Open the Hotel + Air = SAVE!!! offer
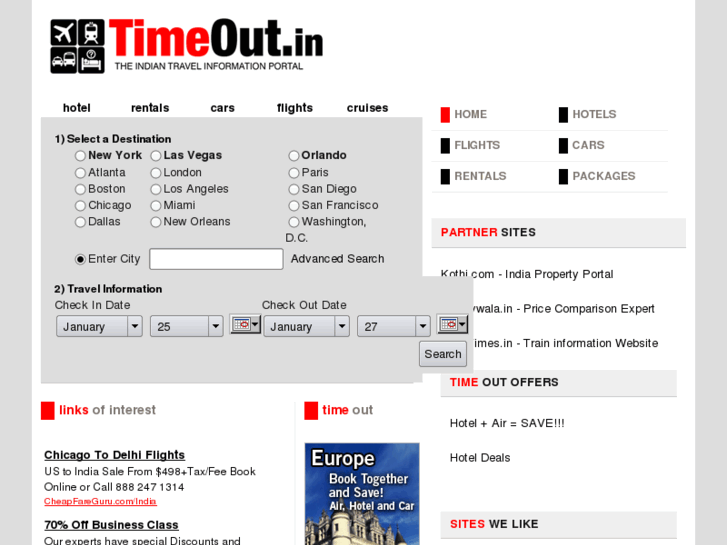 (507, 423)
